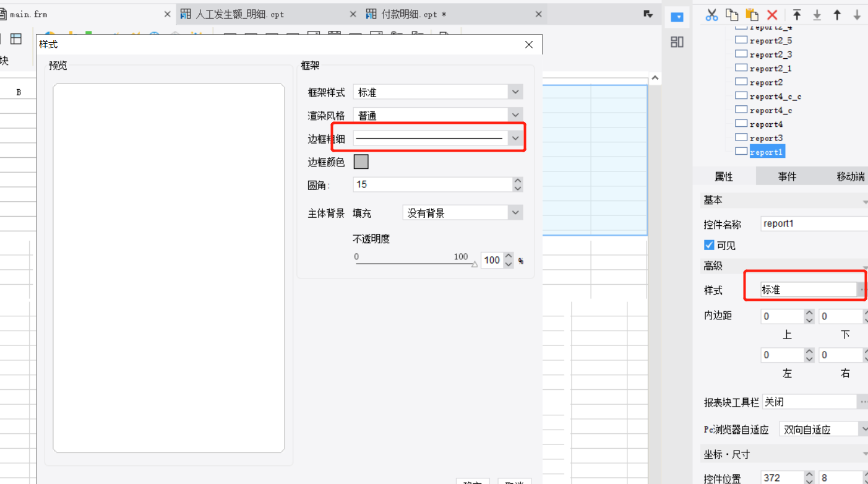Click the black move-up arrow icon
The height and width of the screenshot is (484, 868).
pyautogui.click(x=837, y=15)
